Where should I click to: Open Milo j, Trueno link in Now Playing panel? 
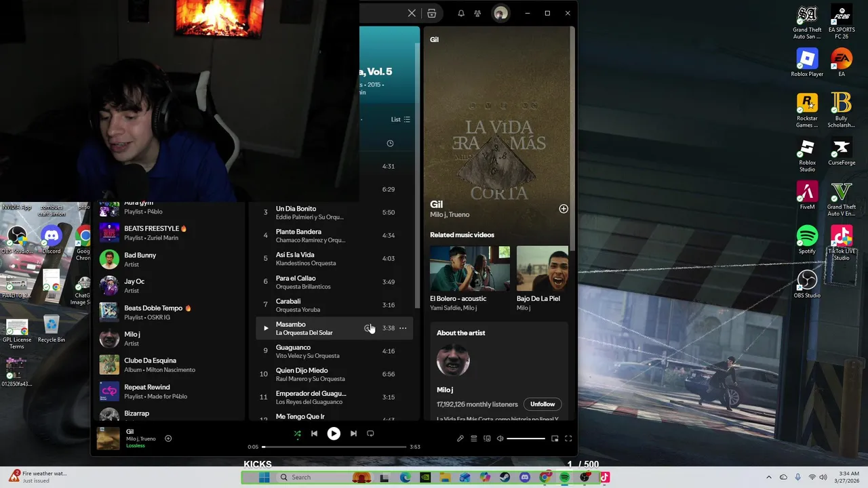coord(450,215)
